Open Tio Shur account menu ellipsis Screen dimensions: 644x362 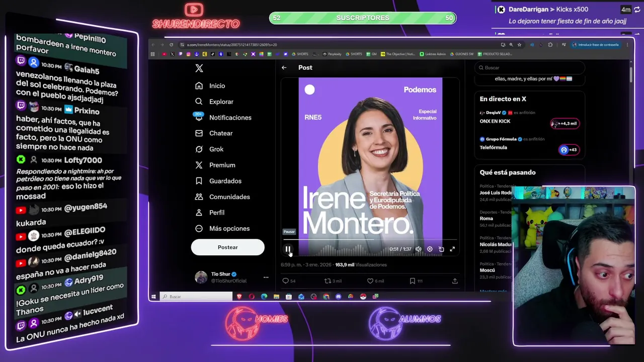pyautogui.click(x=266, y=278)
